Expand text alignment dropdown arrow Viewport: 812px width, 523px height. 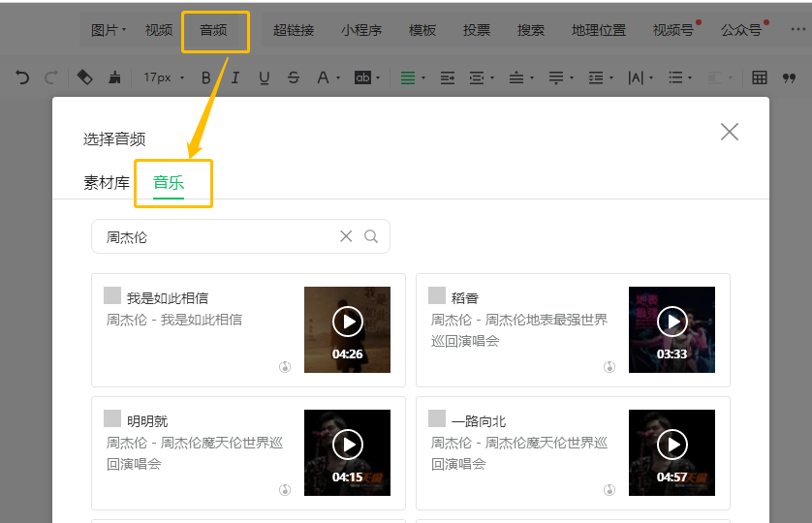tap(423, 78)
